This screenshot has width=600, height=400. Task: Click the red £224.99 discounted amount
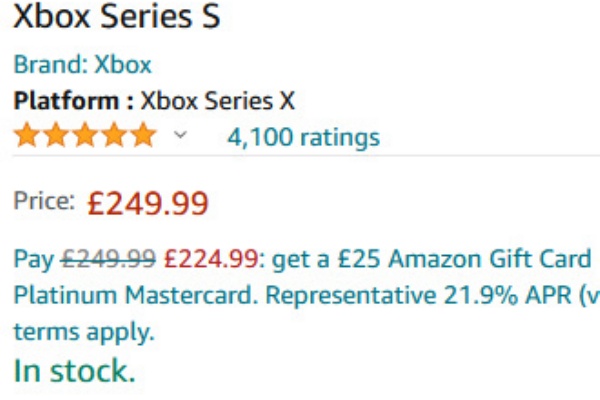pos(211,259)
